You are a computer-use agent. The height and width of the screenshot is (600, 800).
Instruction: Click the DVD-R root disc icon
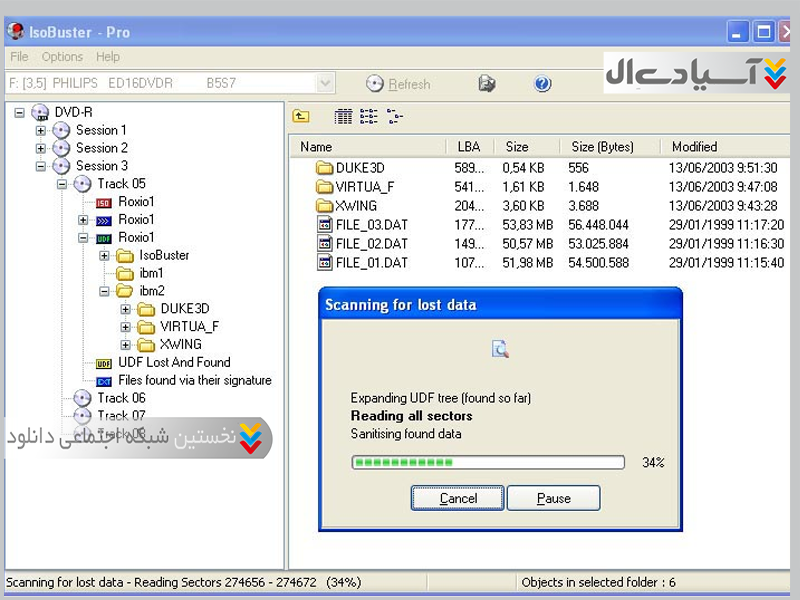pos(40,112)
